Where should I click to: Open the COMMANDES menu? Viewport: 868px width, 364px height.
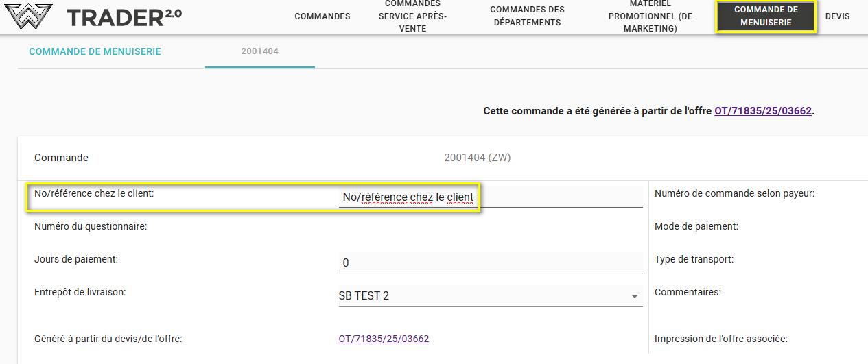pos(322,16)
